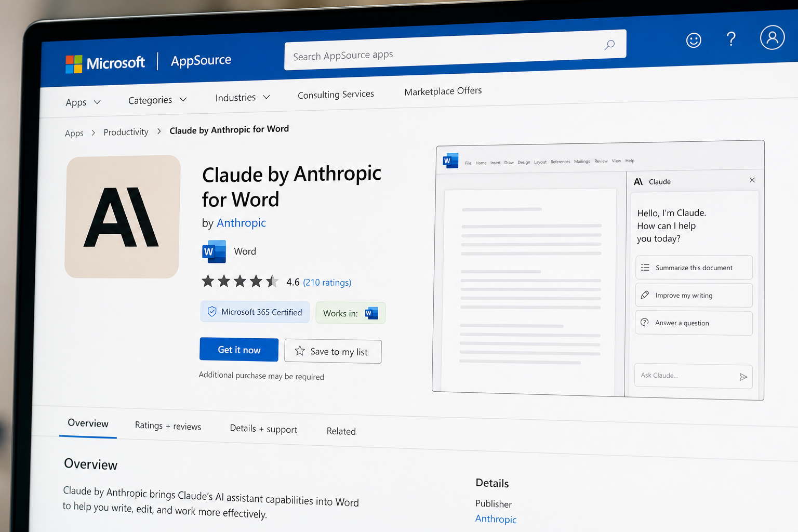This screenshot has height=532, width=798.
Task: Click Summarize this document suggestion
Action: click(x=694, y=268)
